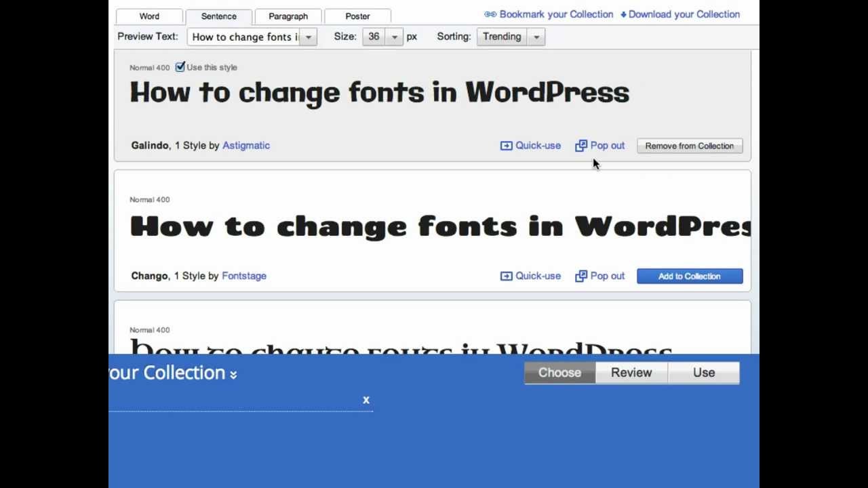The height and width of the screenshot is (488, 868).
Task: Open Pop out link for Galindo
Action: click(x=607, y=145)
